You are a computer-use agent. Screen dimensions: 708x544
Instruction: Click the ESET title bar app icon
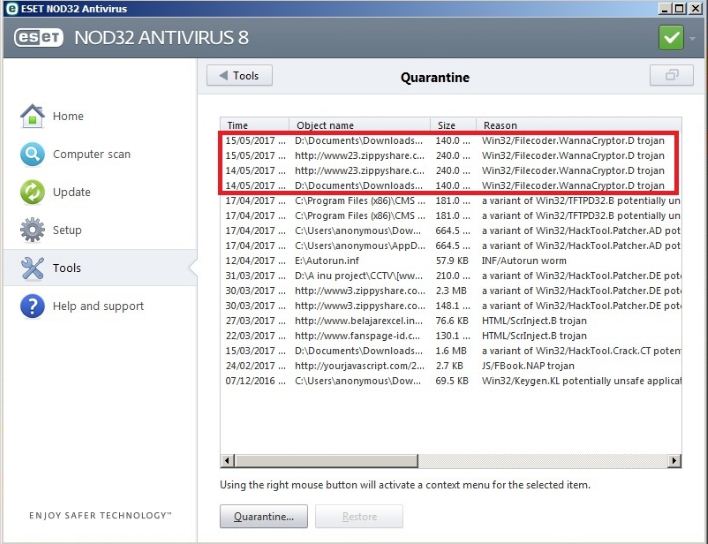click(12, 9)
